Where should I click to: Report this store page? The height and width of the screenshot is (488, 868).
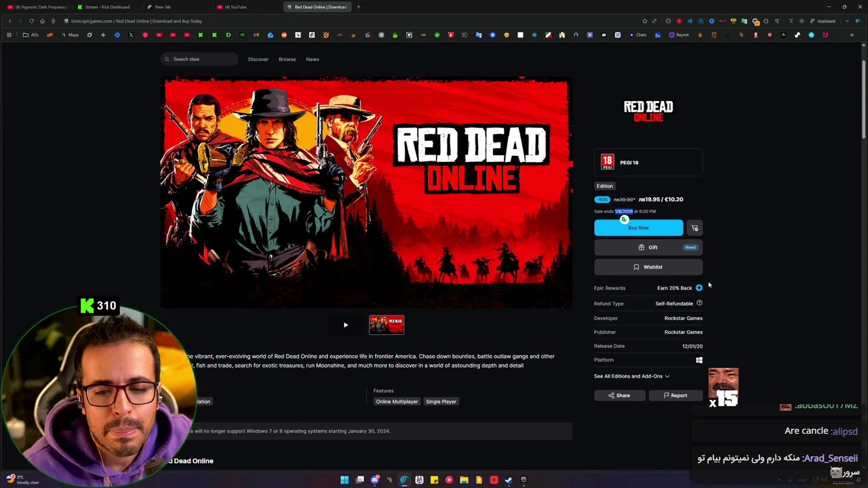tap(675, 395)
